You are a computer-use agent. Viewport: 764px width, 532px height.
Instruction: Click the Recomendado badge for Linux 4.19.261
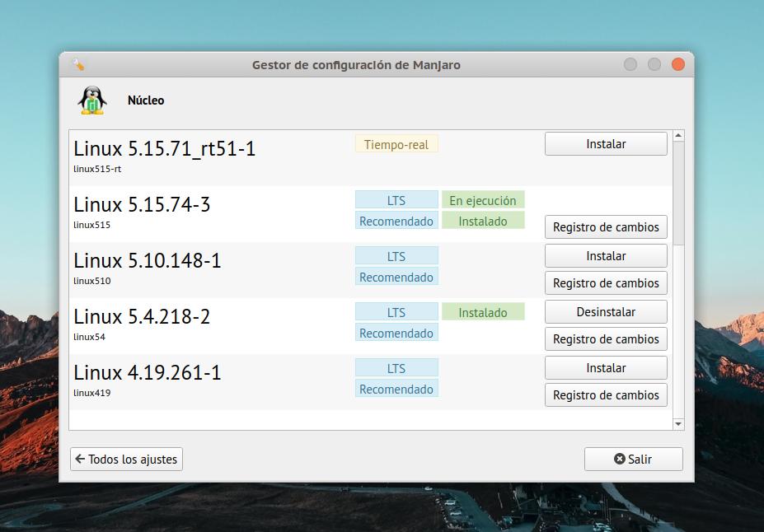396,389
